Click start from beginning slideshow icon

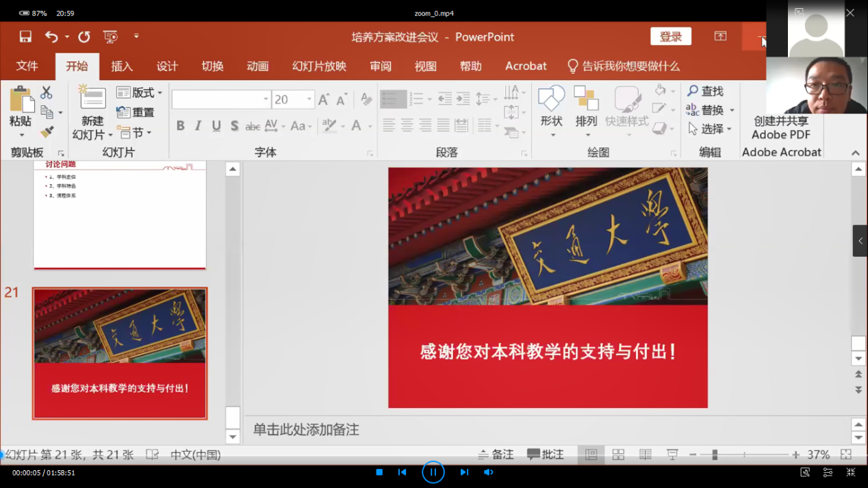[x=110, y=36]
